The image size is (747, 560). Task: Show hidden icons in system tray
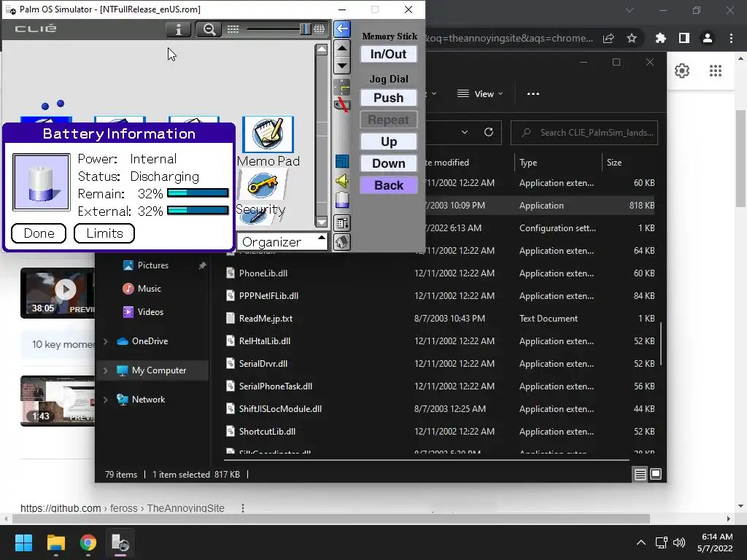pos(641,542)
